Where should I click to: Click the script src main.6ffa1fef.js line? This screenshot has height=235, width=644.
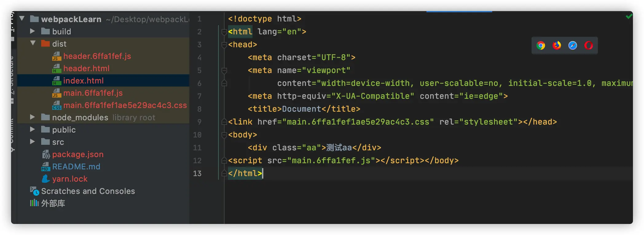click(343, 160)
